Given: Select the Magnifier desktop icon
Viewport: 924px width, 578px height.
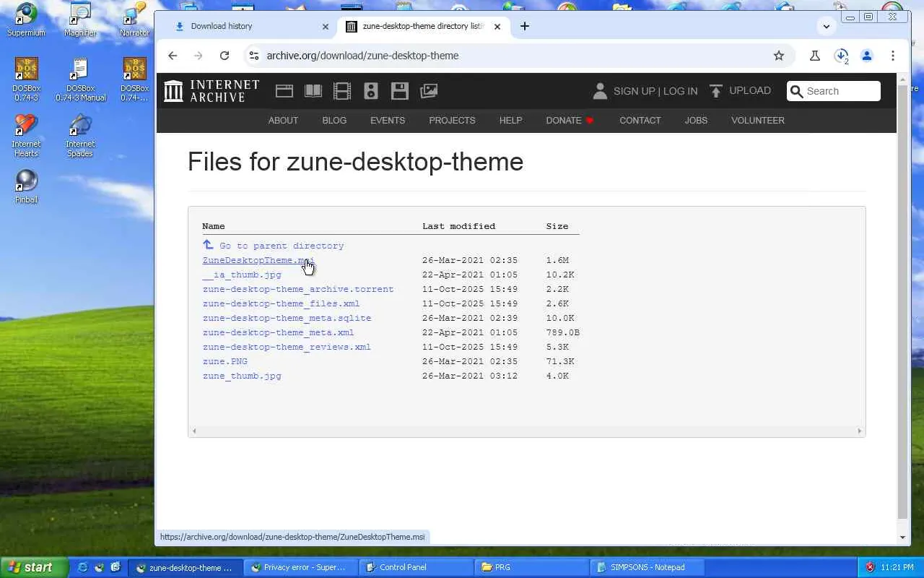Looking at the screenshot, I should tap(80, 20).
